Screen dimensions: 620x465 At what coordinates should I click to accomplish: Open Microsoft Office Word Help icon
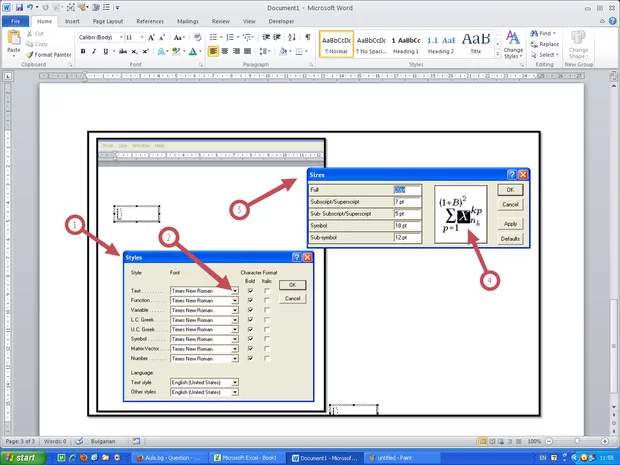612,21
